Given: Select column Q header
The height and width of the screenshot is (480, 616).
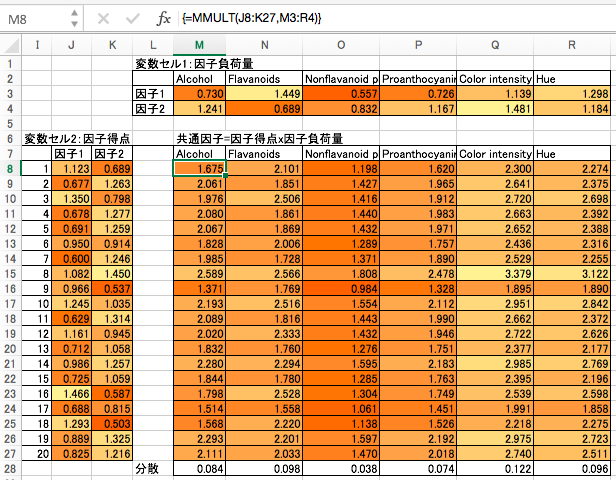Looking at the screenshot, I should tap(495, 46).
